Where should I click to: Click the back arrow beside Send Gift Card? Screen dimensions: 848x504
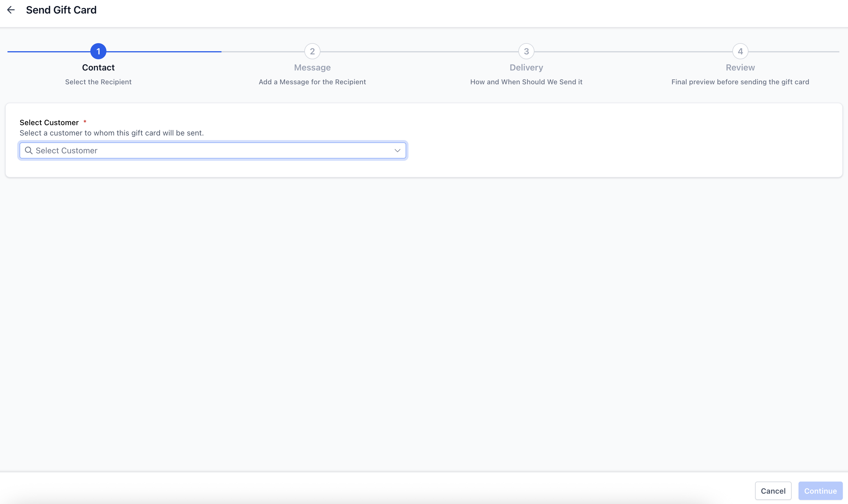pyautogui.click(x=11, y=10)
